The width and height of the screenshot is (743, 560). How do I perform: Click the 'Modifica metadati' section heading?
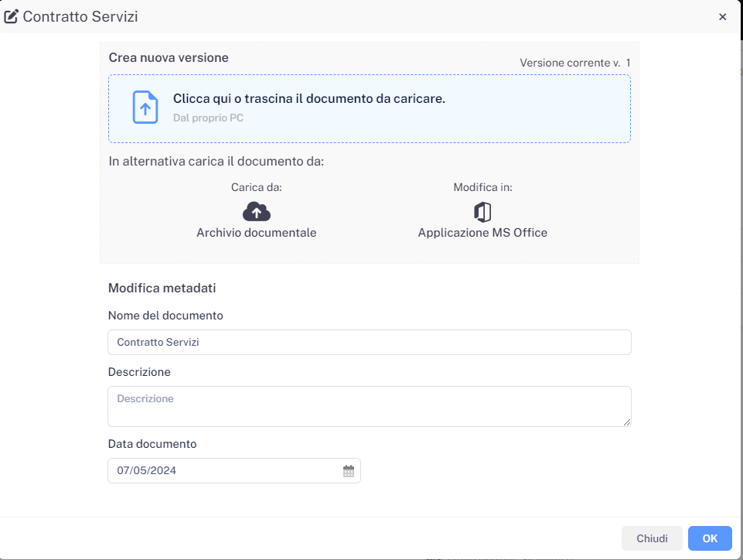pyautogui.click(x=162, y=289)
